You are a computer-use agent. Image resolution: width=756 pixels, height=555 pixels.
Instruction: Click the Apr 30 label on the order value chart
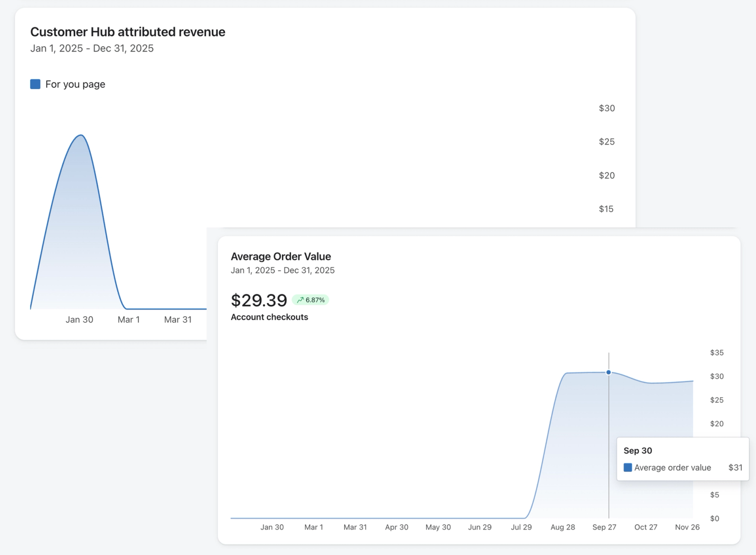point(396,527)
